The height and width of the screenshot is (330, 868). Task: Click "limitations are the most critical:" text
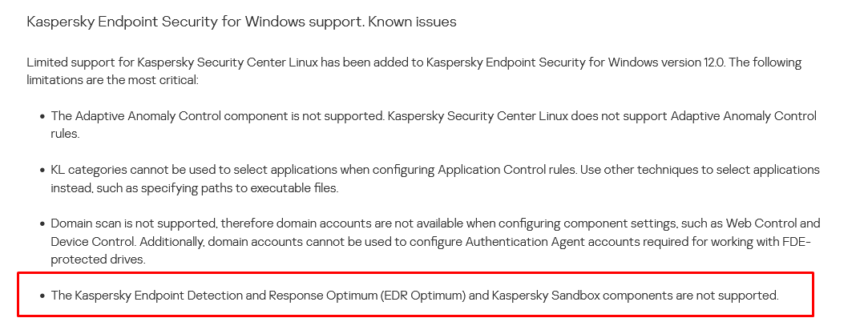[x=112, y=80]
